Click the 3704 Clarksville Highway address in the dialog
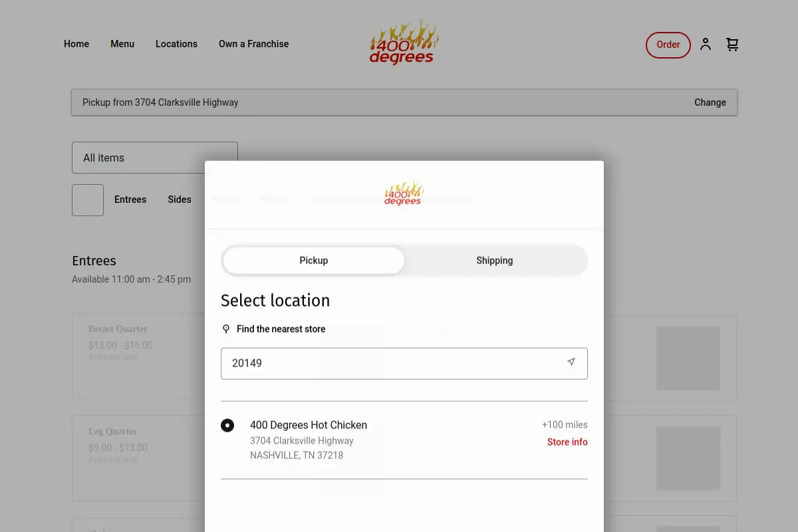Screen dimensions: 798x532 302,441
